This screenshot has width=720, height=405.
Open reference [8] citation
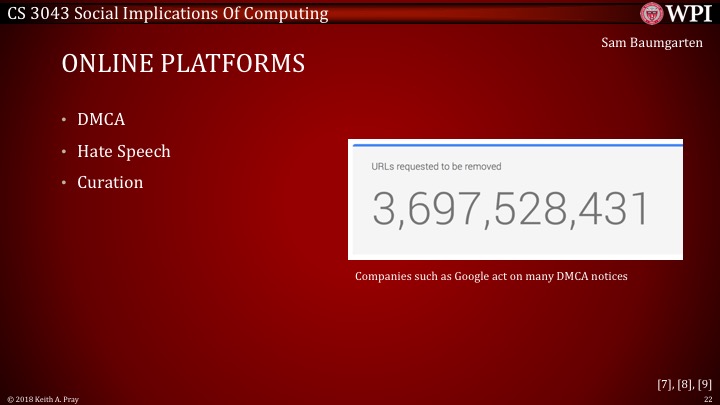685,383
